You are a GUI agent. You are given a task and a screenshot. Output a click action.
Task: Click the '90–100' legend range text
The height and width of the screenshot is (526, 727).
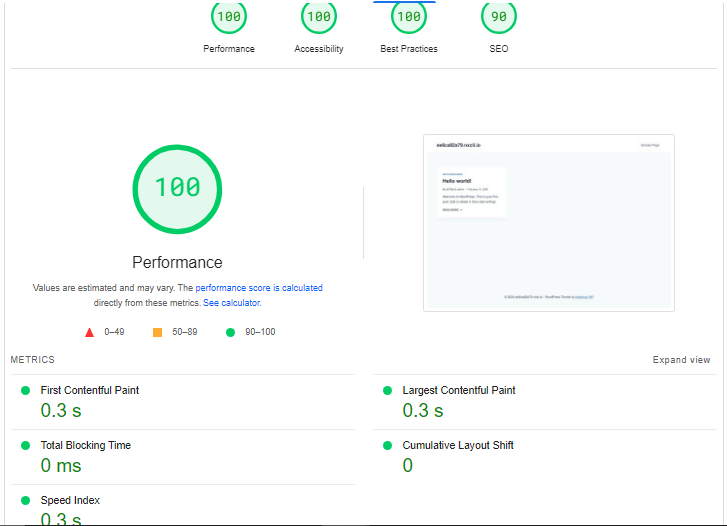[260, 332]
